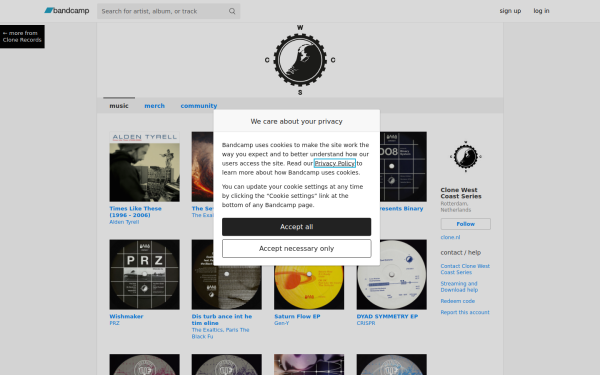Click the Gen-Y artist name
Image resolution: width=600 pixels, height=375 pixels.
282,323
